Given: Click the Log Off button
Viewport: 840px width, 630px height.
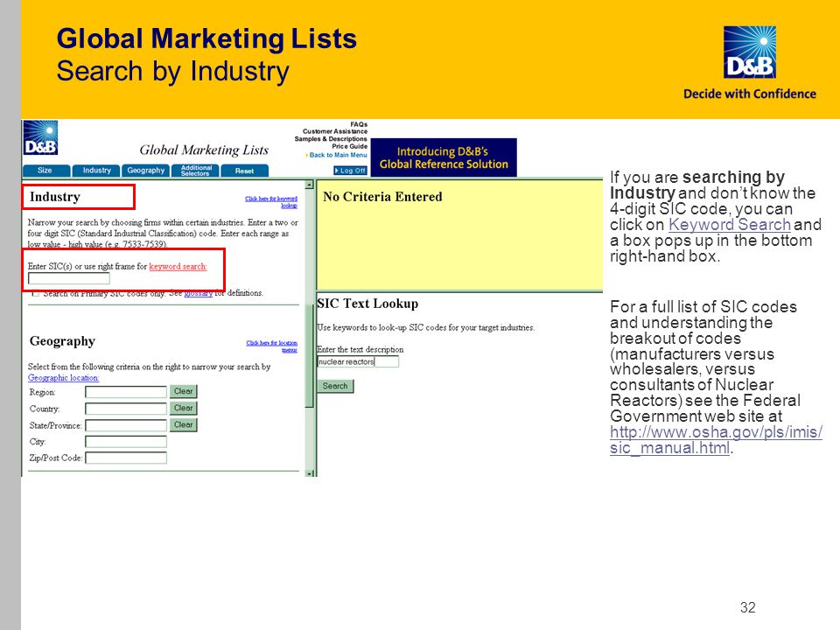Looking at the screenshot, I should click(x=350, y=171).
